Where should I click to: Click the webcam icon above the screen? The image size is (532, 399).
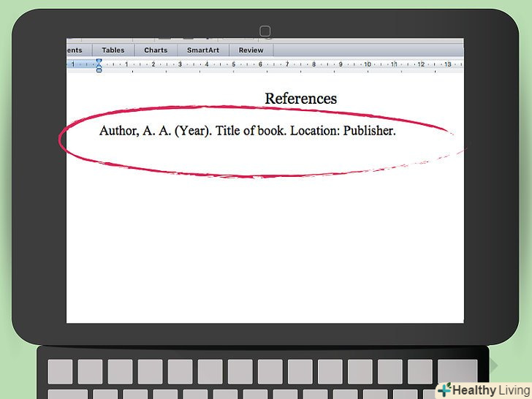[x=265, y=31]
